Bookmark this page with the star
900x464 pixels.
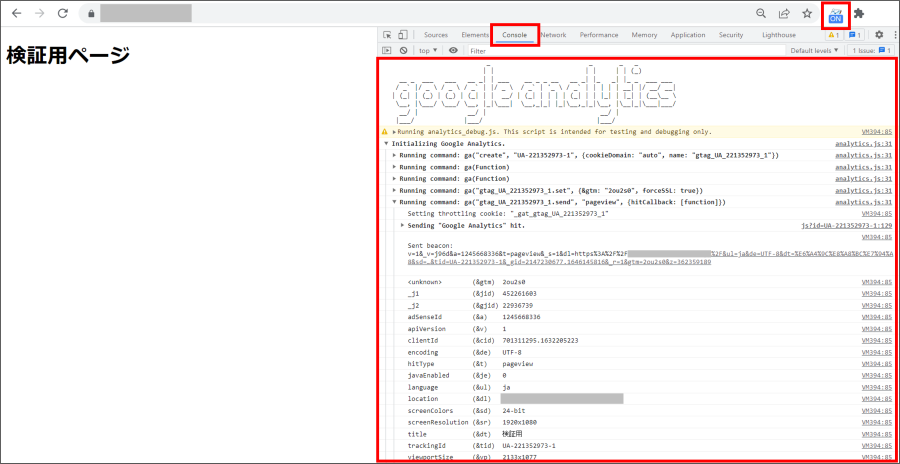click(x=807, y=14)
